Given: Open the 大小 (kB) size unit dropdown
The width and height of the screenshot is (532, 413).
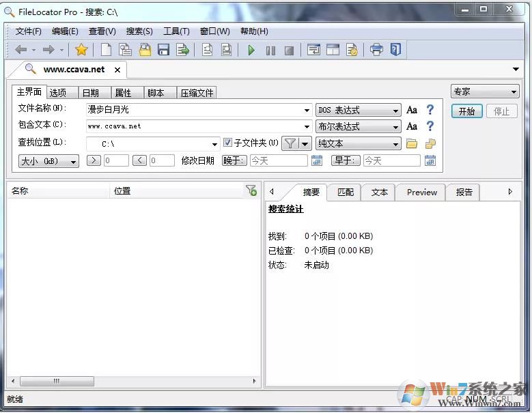Looking at the screenshot, I should (x=48, y=161).
